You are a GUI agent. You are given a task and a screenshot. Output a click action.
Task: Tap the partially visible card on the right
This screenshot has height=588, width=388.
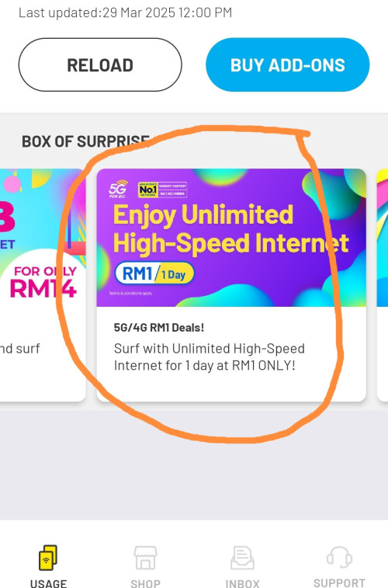coord(383,285)
